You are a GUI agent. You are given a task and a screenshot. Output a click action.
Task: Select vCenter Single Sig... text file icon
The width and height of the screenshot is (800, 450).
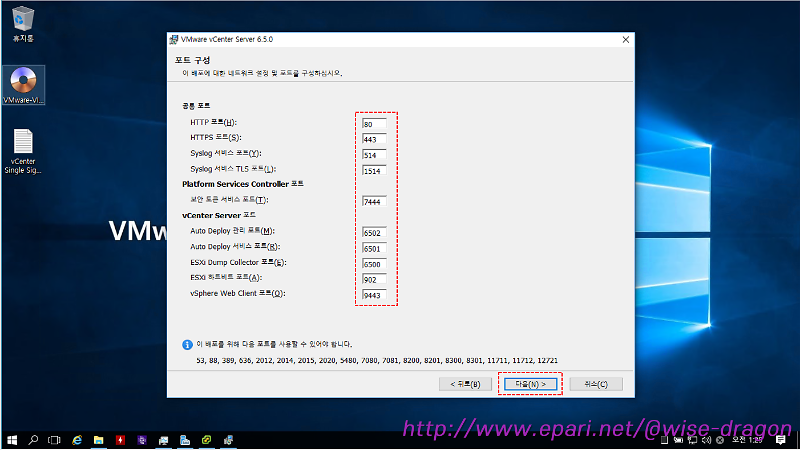point(23,151)
